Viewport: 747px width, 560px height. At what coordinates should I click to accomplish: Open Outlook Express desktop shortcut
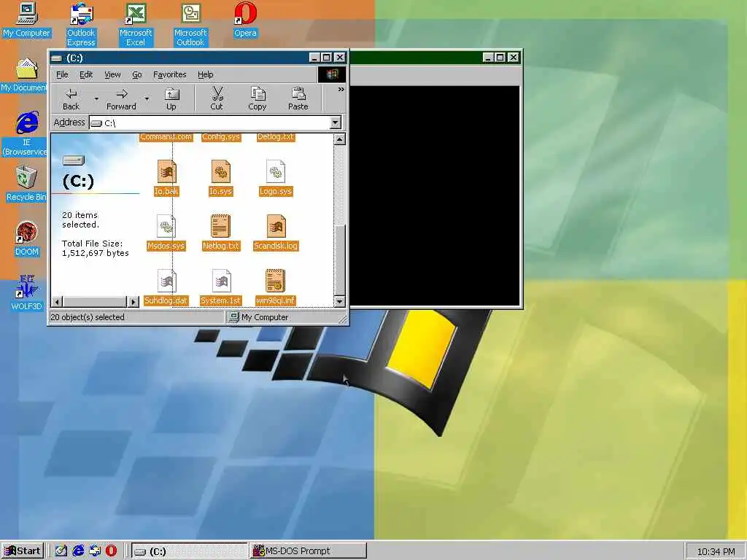tap(81, 25)
